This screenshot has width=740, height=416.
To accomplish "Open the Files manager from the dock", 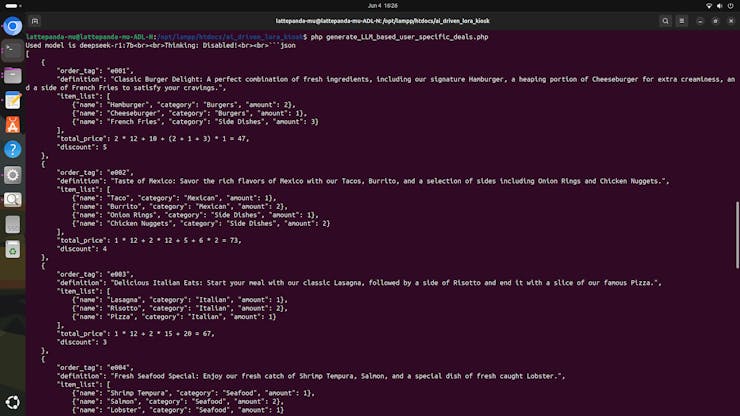I will click(13, 75).
